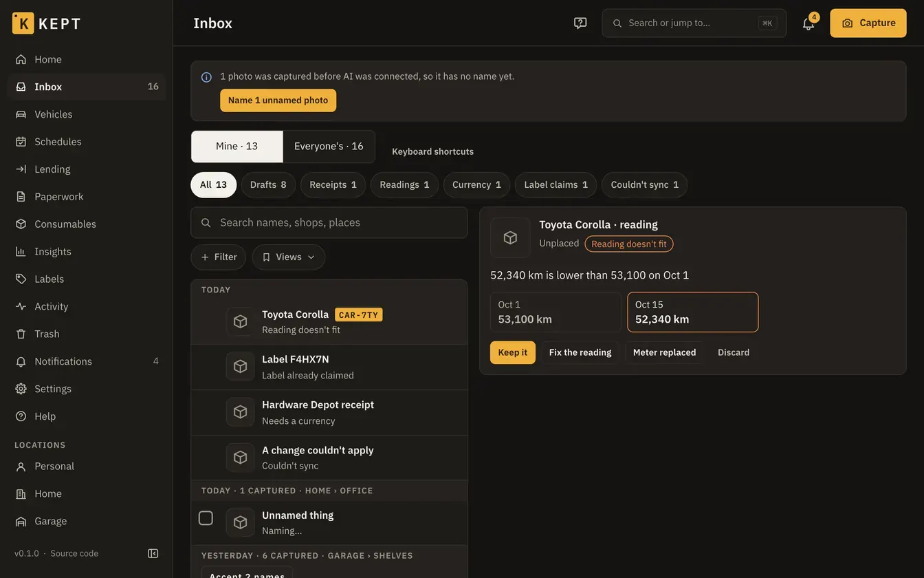Show the All 13 filter tab
Viewport: 924px width, 578px height.
pos(214,185)
